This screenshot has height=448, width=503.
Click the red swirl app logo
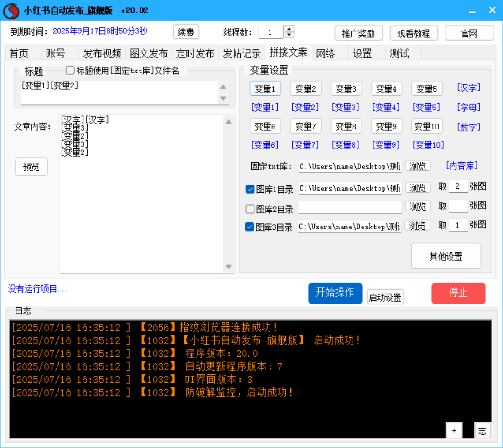pos(11,10)
